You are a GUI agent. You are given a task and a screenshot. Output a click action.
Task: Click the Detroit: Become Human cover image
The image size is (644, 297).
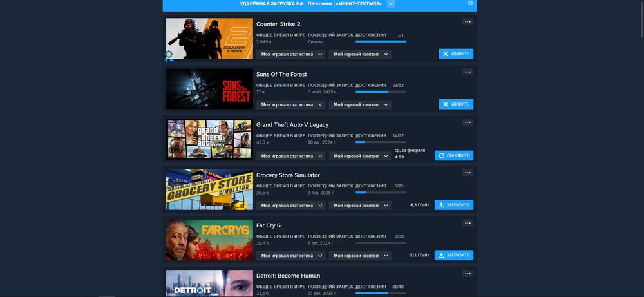click(x=209, y=283)
